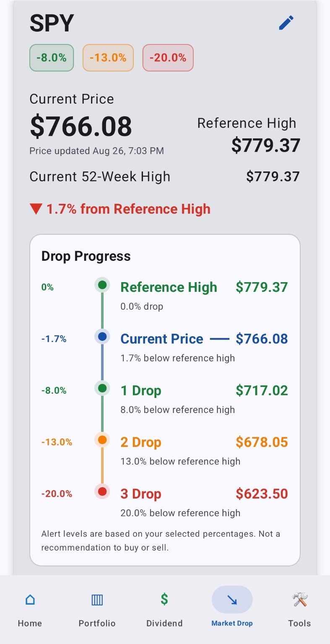Open the Portfolio tab label
This screenshot has width=330, height=644.
tap(97, 623)
